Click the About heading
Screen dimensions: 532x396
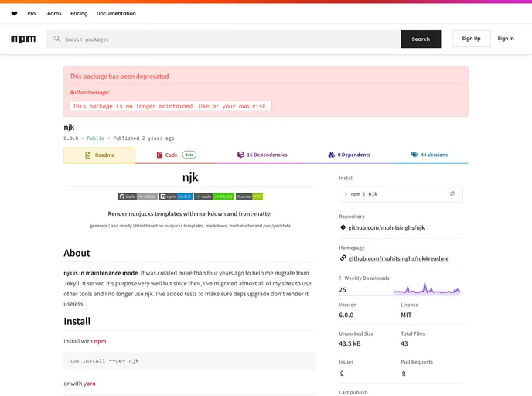(77, 253)
